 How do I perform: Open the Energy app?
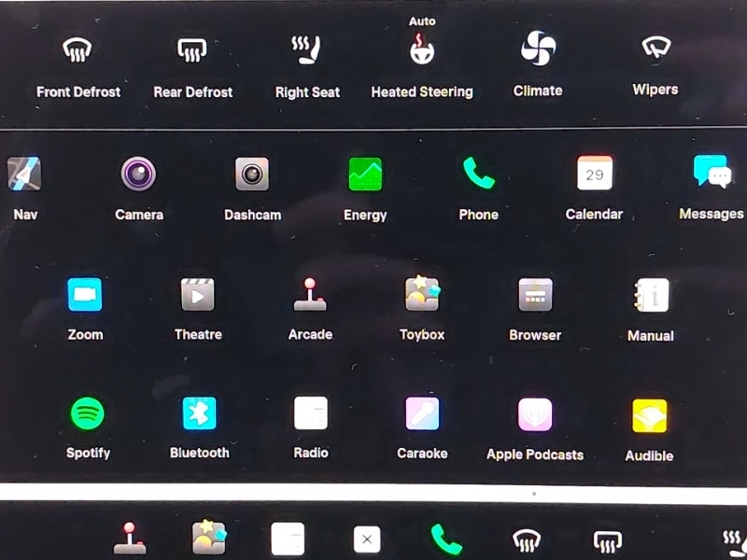click(x=365, y=175)
